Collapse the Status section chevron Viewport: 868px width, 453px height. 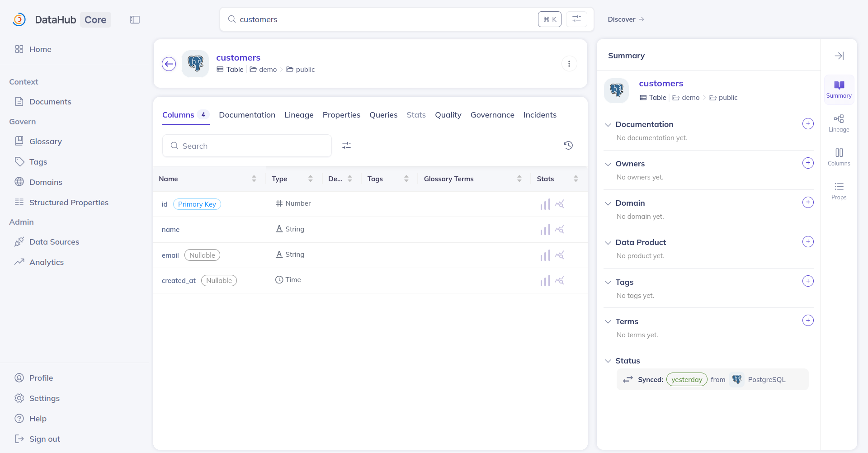[x=608, y=361]
